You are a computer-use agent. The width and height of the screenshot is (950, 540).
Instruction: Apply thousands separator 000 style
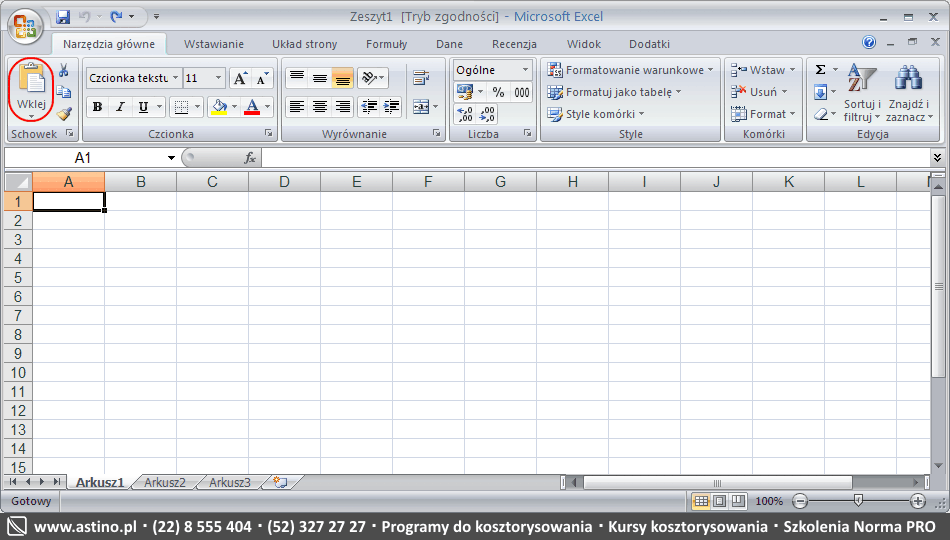pos(522,92)
